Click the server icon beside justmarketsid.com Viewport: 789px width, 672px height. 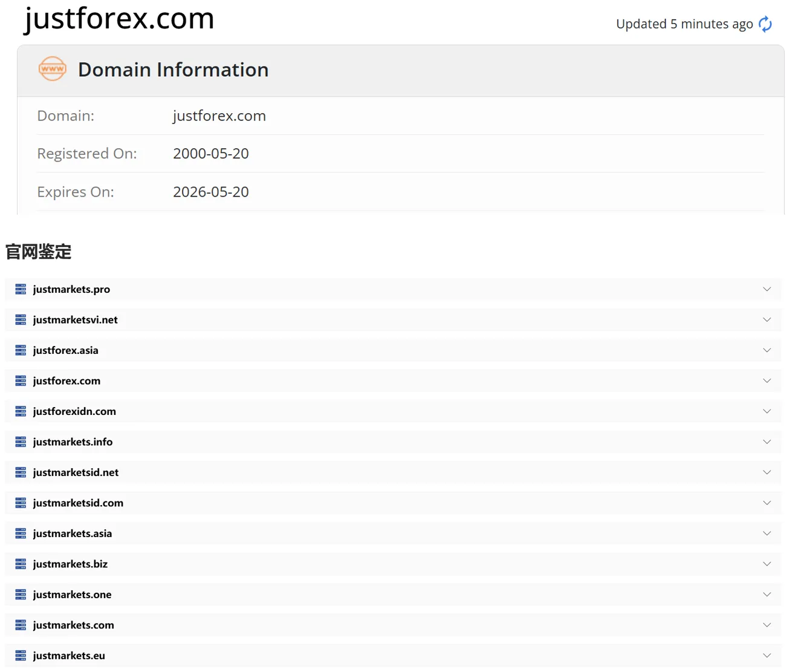(x=21, y=503)
